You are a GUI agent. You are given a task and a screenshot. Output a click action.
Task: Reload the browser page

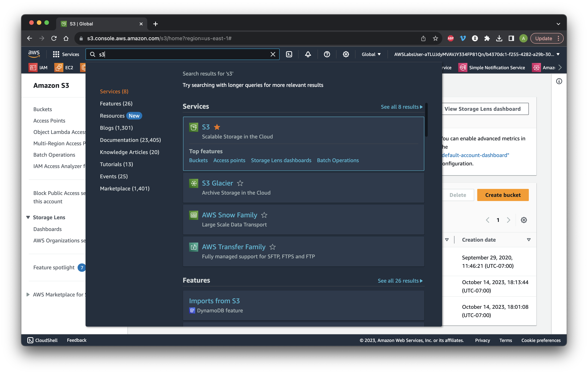tap(54, 38)
